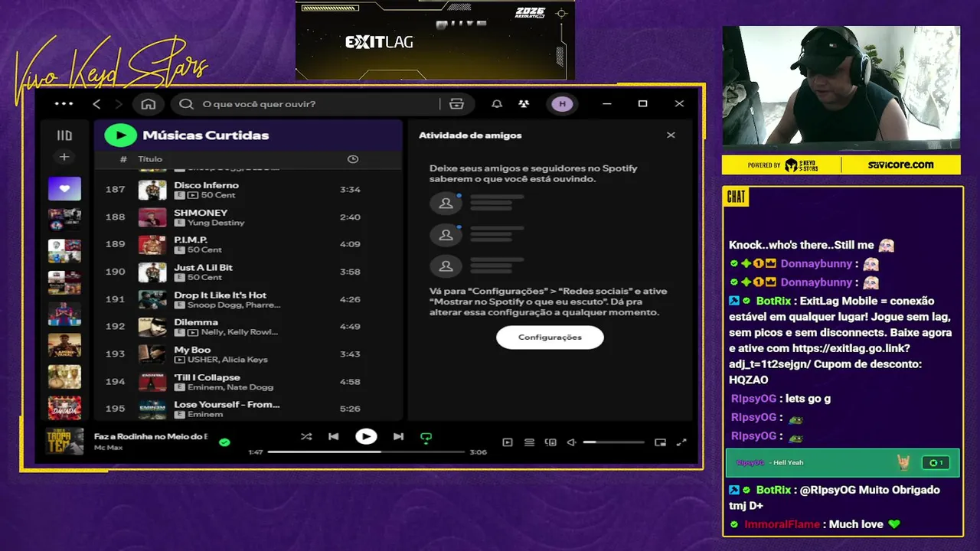The height and width of the screenshot is (551, 980).
Task: Open the queue icon
Action: 529,442
